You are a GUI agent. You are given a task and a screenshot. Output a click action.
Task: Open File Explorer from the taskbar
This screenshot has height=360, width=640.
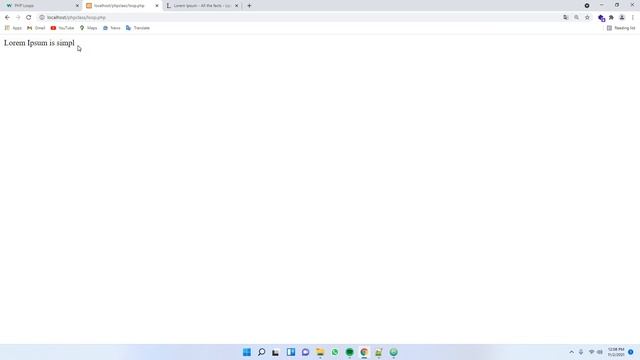(x=320, y=352)
